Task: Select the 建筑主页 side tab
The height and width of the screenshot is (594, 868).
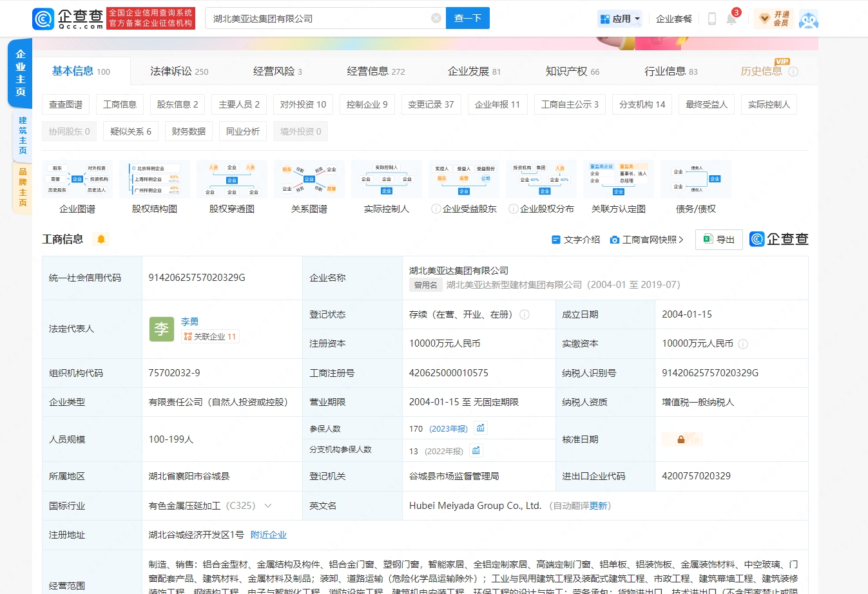Action: (x=23, y=135)
